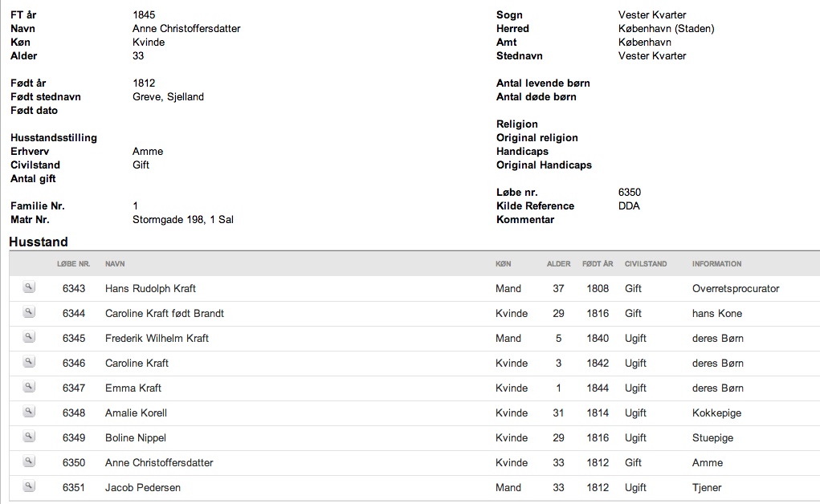Screen dimensions: 820x504
Task: Sort table by ALDER column header
Action: 558,264
